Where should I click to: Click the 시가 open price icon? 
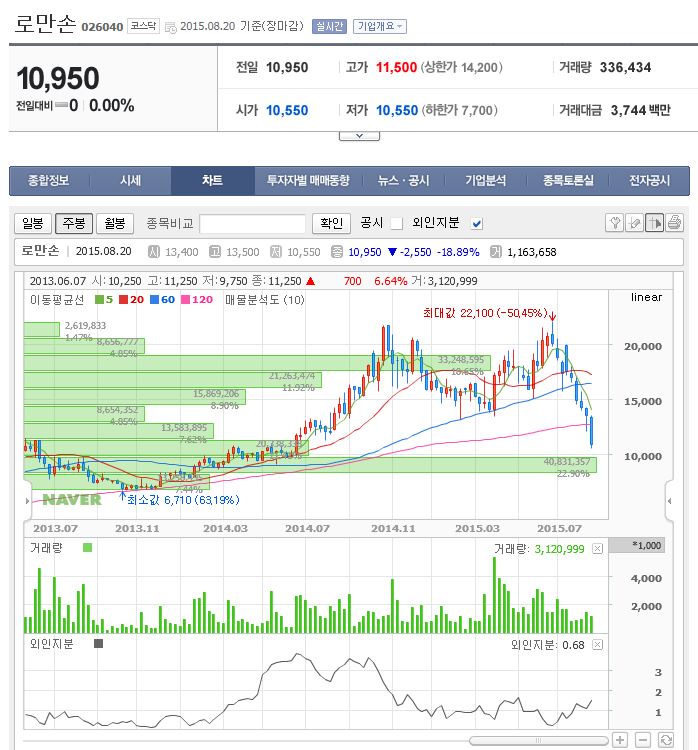[x=154, y=252]
